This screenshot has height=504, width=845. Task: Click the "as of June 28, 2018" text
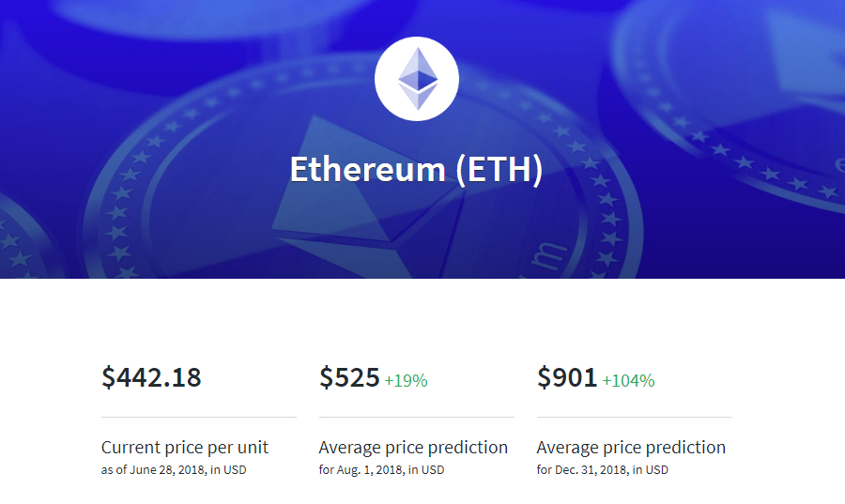154,469
